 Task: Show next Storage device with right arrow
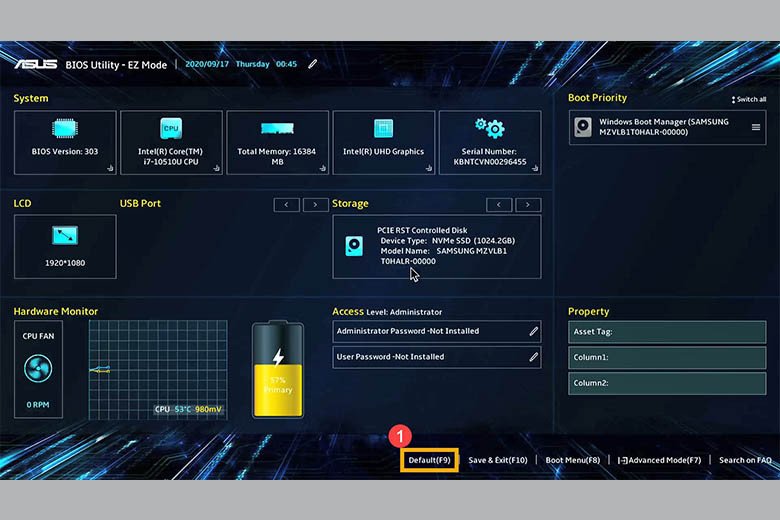[x=528, y=204]
